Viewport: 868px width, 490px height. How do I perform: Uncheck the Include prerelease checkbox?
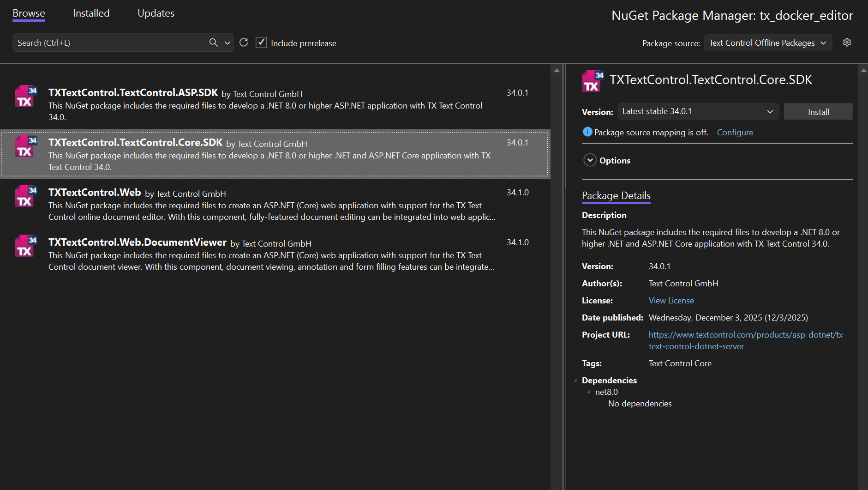pyautogui.click(x=261, y=42)
